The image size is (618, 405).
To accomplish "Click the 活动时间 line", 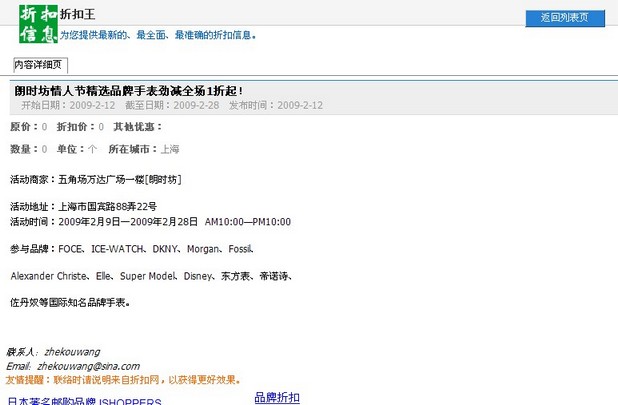I will point(151,222).
